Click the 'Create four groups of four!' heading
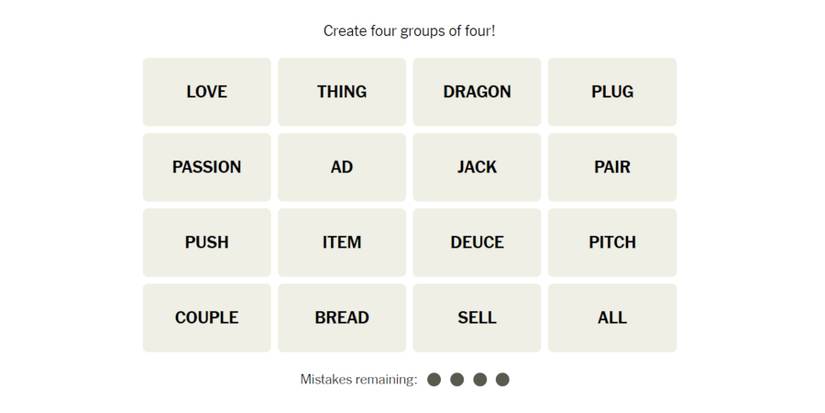This screenshot has width=825, height=413. (x=409, y=31)
